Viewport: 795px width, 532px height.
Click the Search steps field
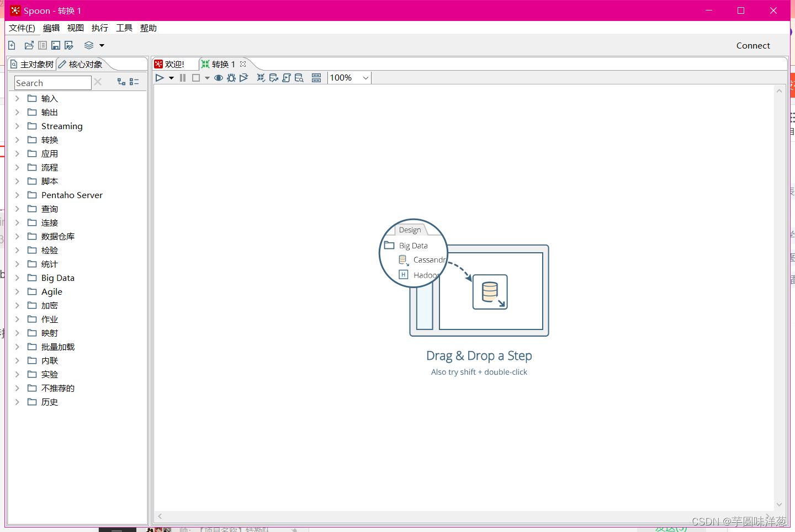point(52,83)
